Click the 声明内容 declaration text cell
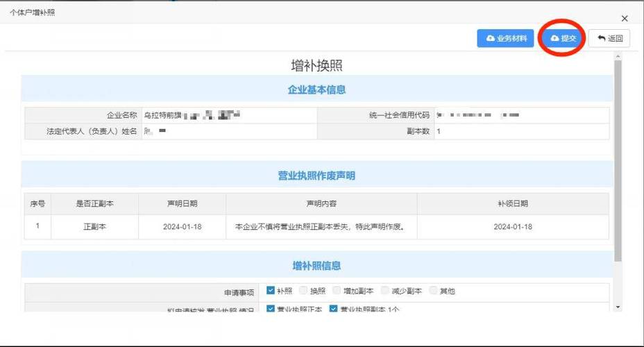The image size is (644, 347). pos(321,227)
